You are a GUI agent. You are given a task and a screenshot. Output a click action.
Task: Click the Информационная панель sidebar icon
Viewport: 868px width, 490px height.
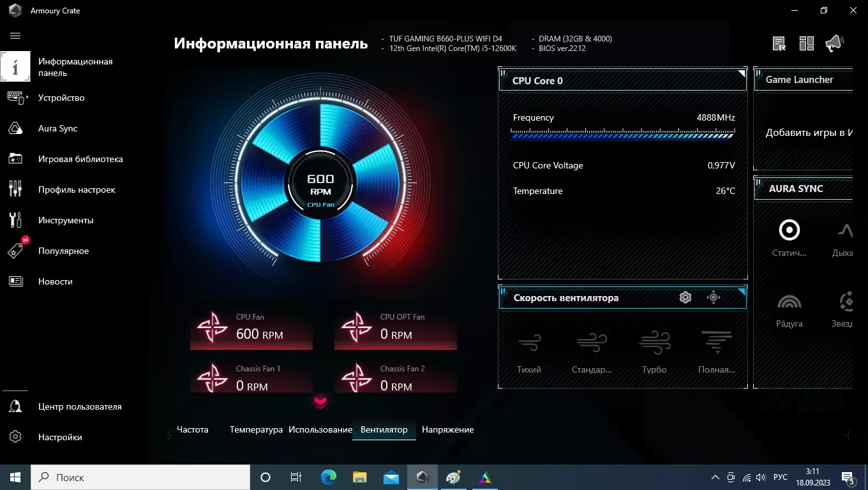click(15, 66)
